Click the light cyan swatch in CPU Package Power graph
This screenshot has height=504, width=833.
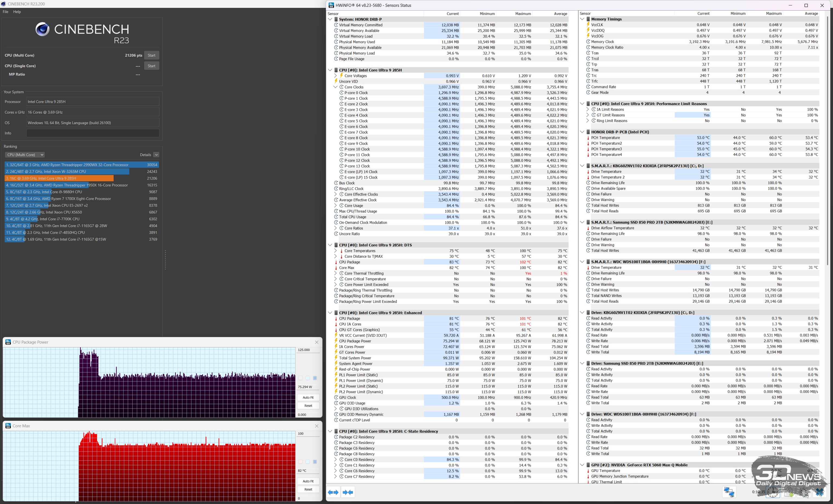click(x=308, y=378)
